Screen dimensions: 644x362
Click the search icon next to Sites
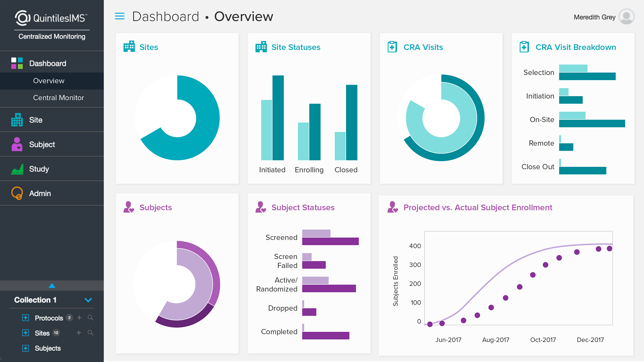(x=91, y=333)
